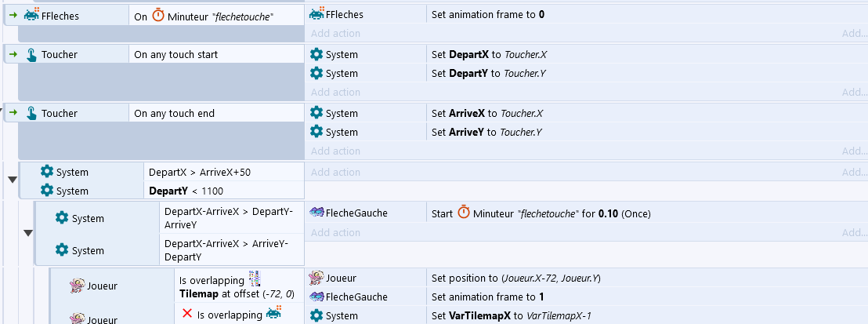
Task: Collapse the DepartX-ArriveX > DepartY-ArriveY sub-event
Action: (28, 234)
